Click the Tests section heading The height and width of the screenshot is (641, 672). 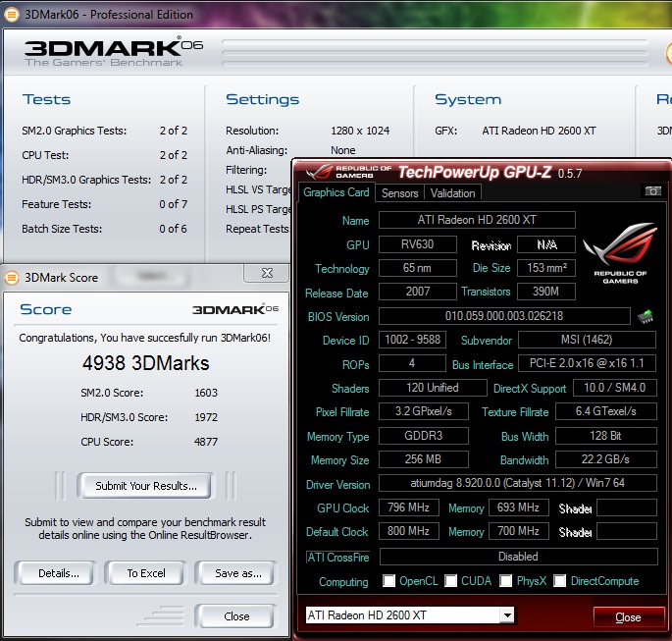[x=47, y=99]
